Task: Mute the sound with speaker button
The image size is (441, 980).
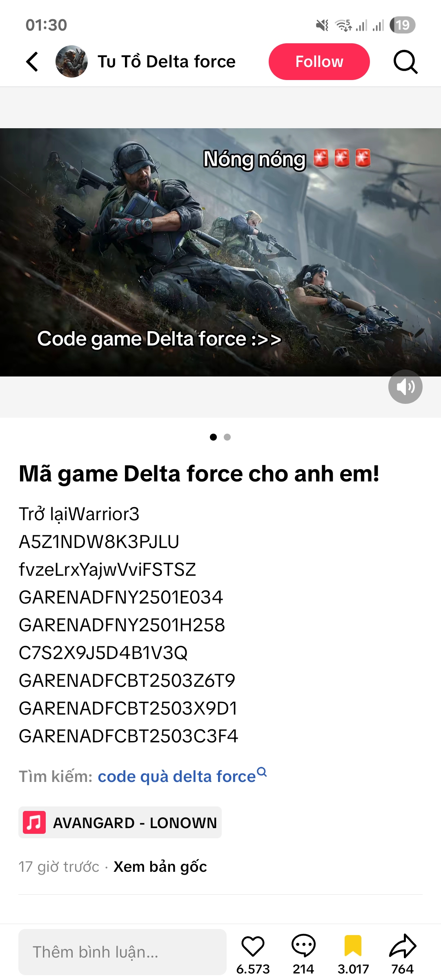Action: click(405, 387)
